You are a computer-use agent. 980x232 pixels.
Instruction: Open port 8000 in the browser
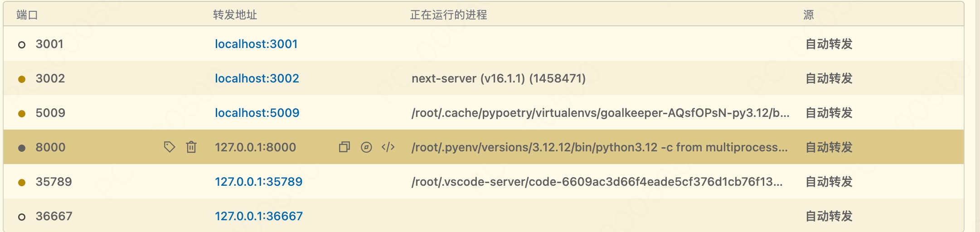(366, 147)
